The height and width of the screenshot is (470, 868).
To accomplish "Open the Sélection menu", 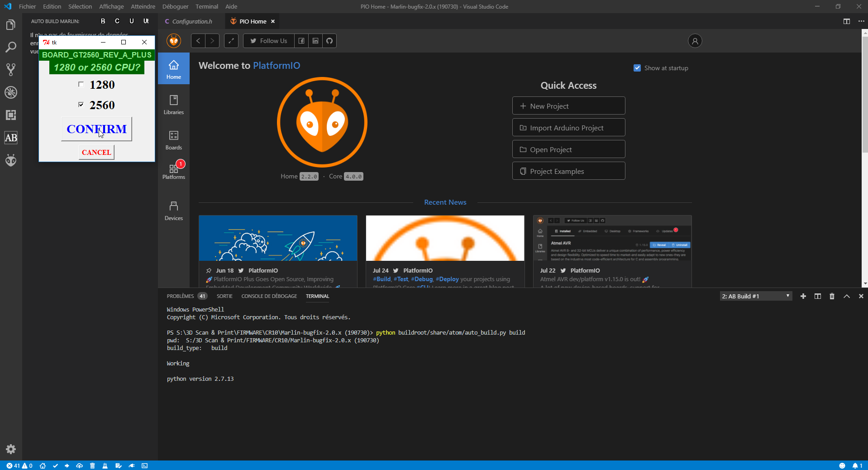I will click(80, 6).
